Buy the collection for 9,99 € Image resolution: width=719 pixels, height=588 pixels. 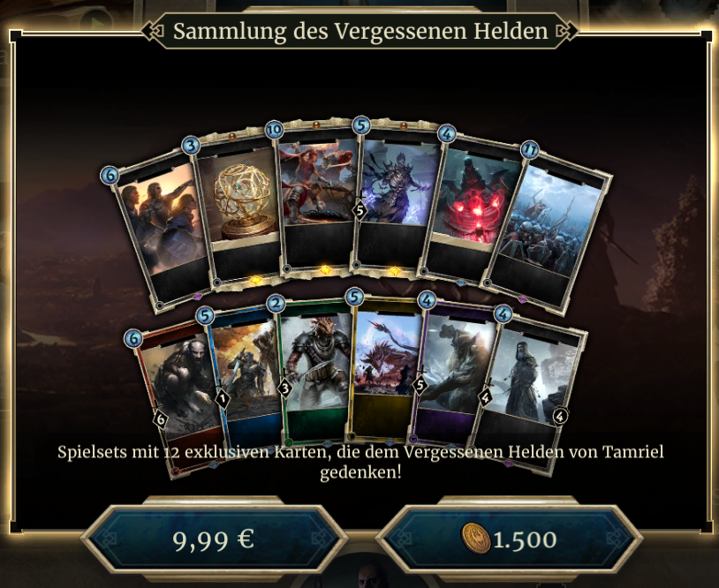(214, 539)
